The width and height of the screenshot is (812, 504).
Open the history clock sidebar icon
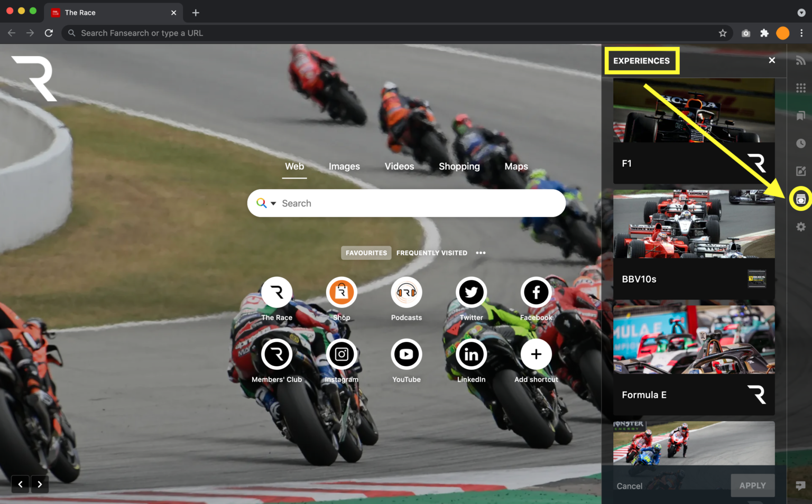click(x=800, y=143)
